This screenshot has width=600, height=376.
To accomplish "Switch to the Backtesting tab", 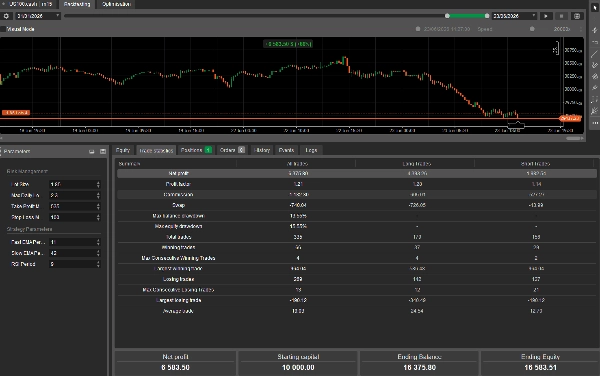I will click(77, 4).
